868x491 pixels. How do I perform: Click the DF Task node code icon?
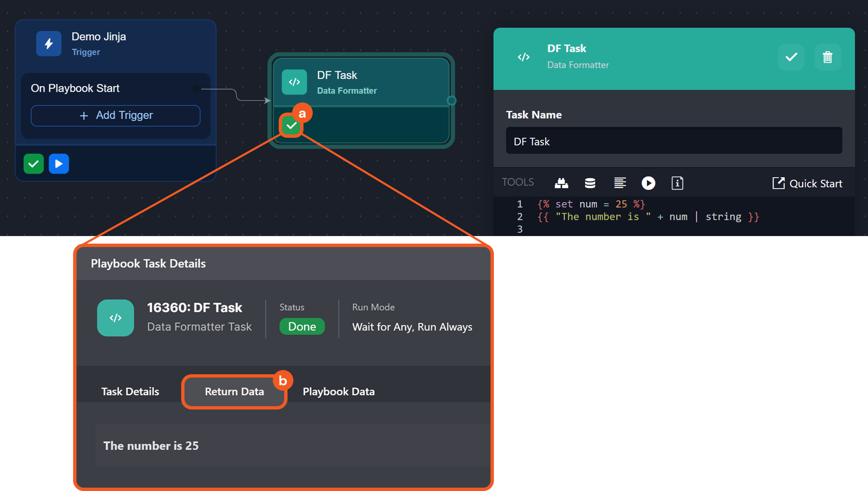(x=294, y=82)
